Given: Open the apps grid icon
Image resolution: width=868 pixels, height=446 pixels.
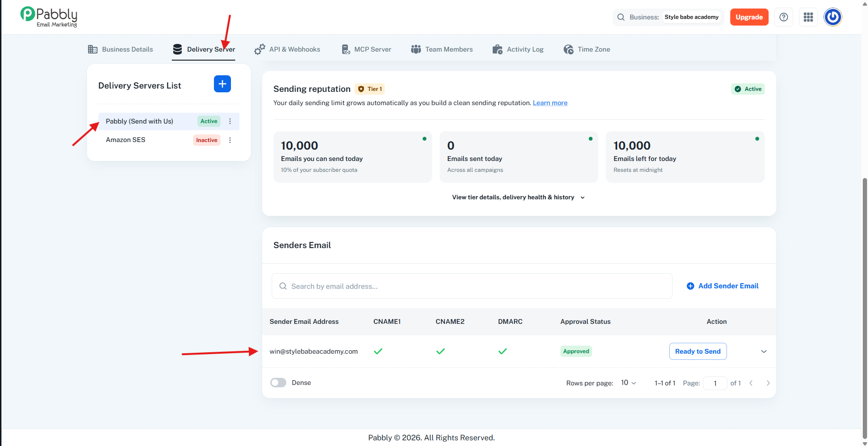Looking at the screenshot, I should 808,17.
